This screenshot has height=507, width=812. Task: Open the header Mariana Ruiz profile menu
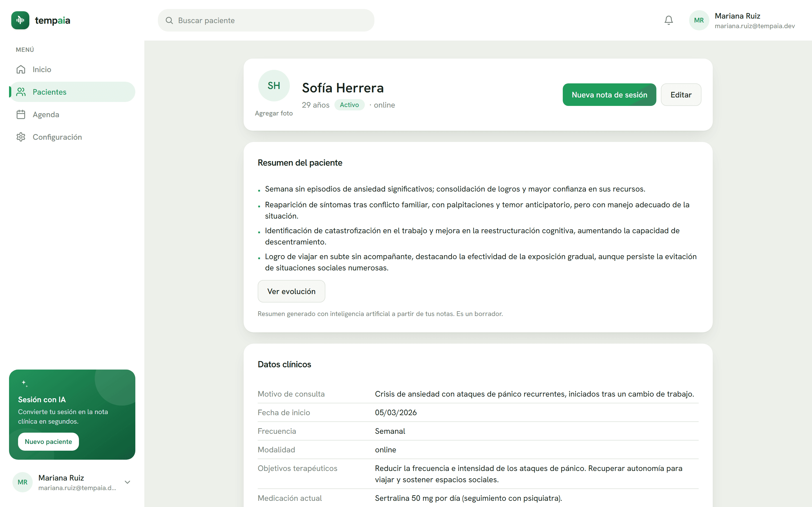(742, 20)
